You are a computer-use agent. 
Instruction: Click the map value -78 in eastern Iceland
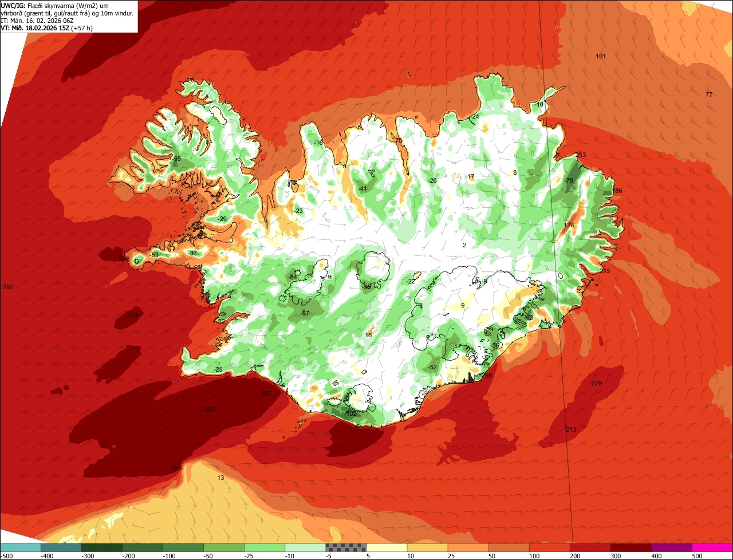(569, 180)
